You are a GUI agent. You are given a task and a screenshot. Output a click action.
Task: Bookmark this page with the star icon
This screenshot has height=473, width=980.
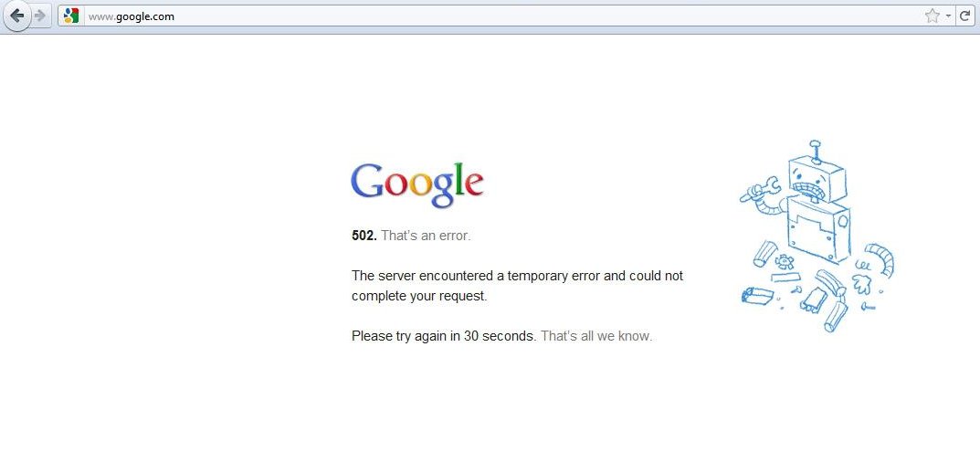(932, 16)
